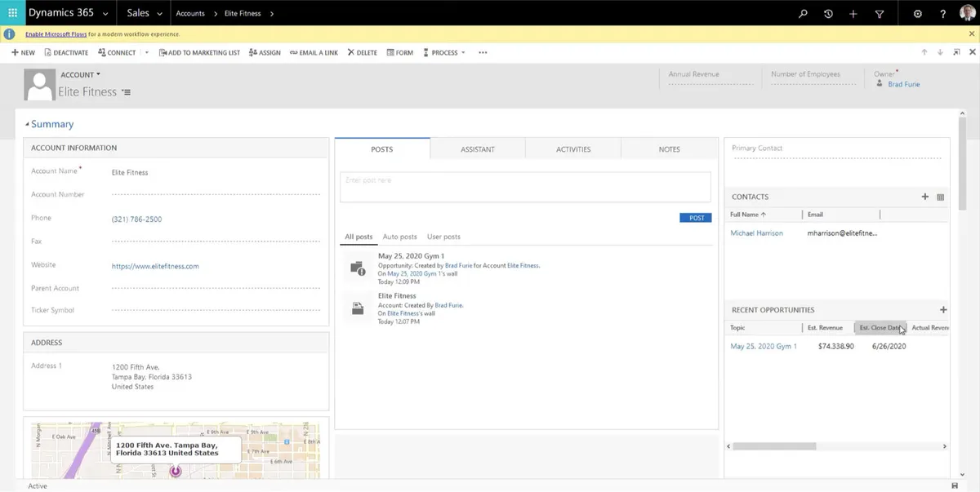Click the blue Post button
The image size is (980, 492).
695,218
